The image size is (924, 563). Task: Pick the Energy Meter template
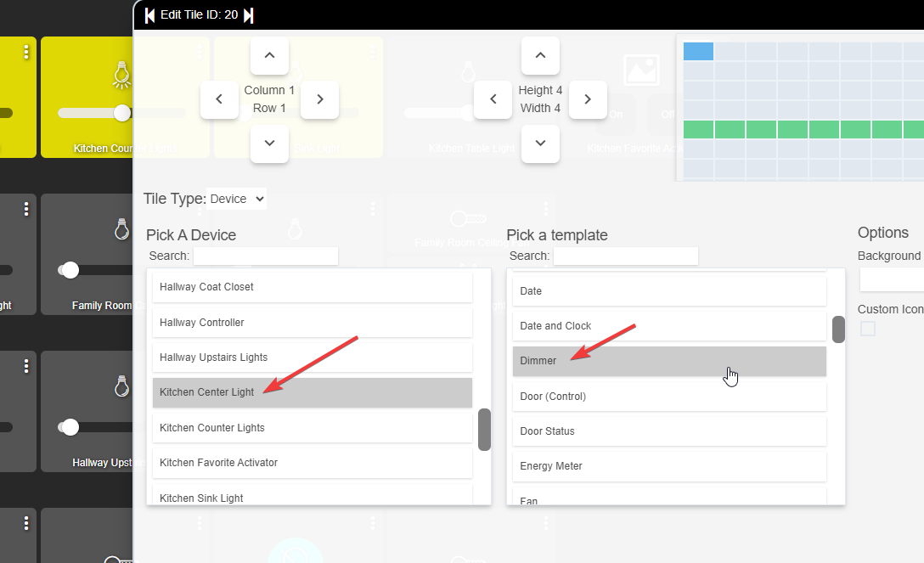pyautogui.click(x=669, y=466)
